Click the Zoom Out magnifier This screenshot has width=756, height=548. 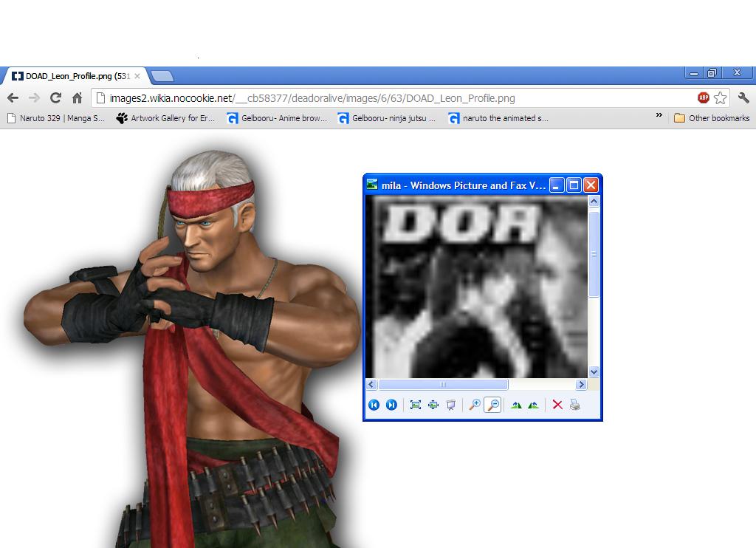coord(492,405)
